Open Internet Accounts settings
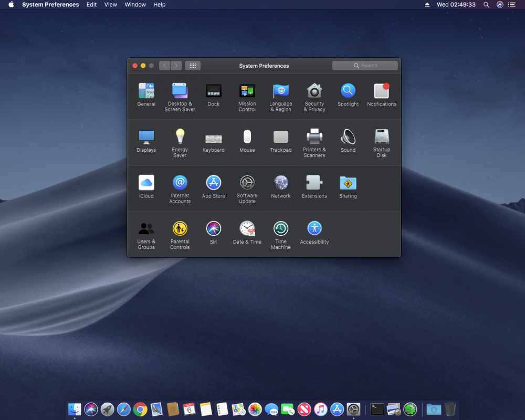This screenshot has height=420, width=525. [x=180, y=189]
